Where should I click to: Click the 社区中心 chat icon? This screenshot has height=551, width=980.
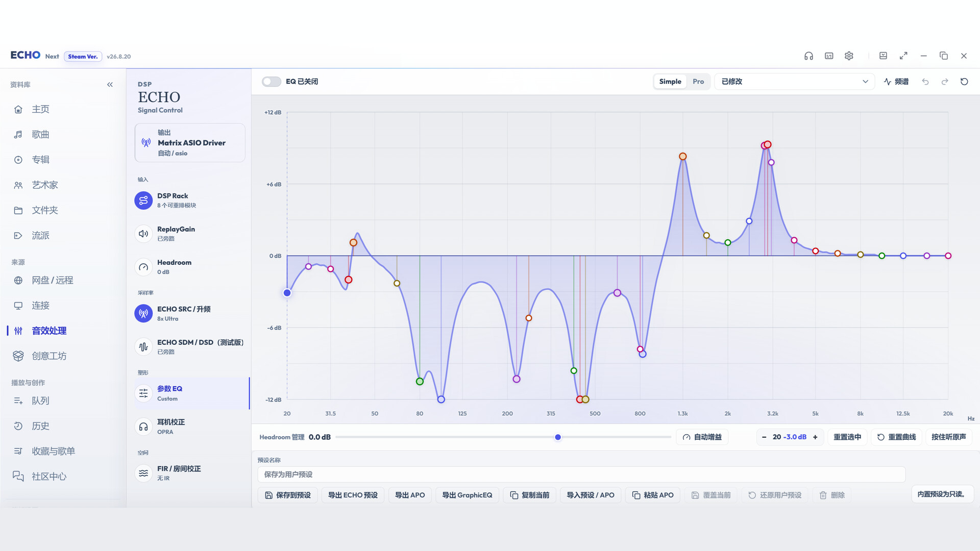(18, 477)
